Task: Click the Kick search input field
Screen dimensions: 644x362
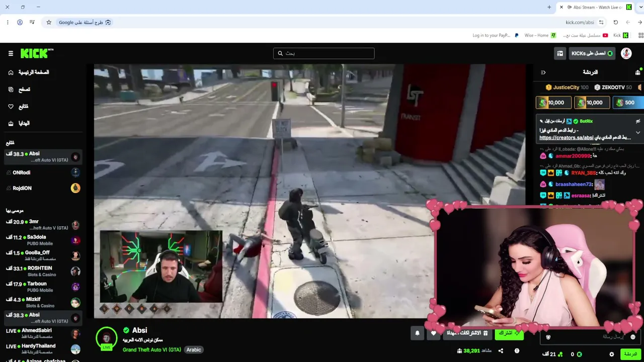Action: pos(324,53)
